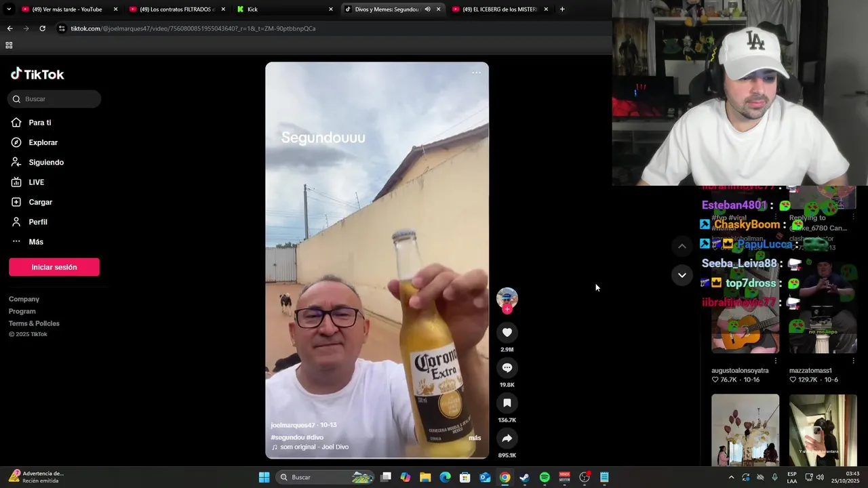This screenshot has width=868, height=488.
Task: Open the browser apps grid shortcut
Action: 9,45
